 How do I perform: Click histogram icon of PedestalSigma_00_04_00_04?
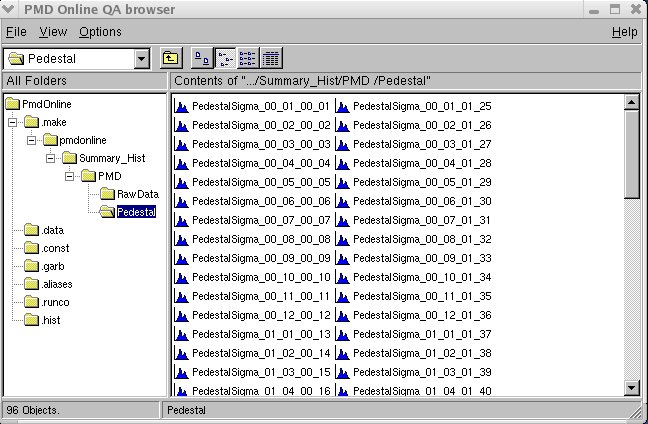coord(181,164)
